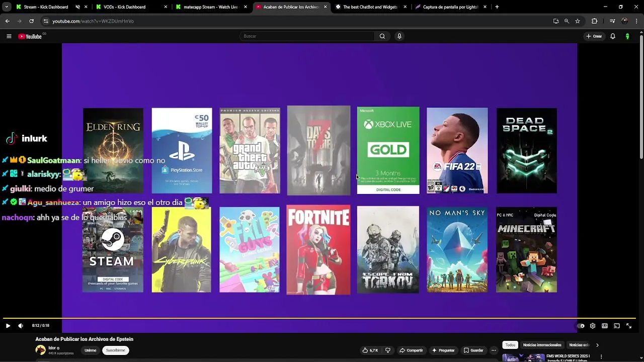Screen dimensions: 644x362
Task: Open player settings gear
Action: 593,326
